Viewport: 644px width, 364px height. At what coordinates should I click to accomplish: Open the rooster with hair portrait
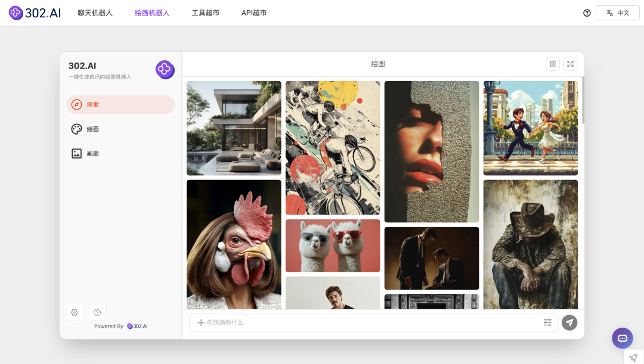pyautogui.click(x=234, y=245)
